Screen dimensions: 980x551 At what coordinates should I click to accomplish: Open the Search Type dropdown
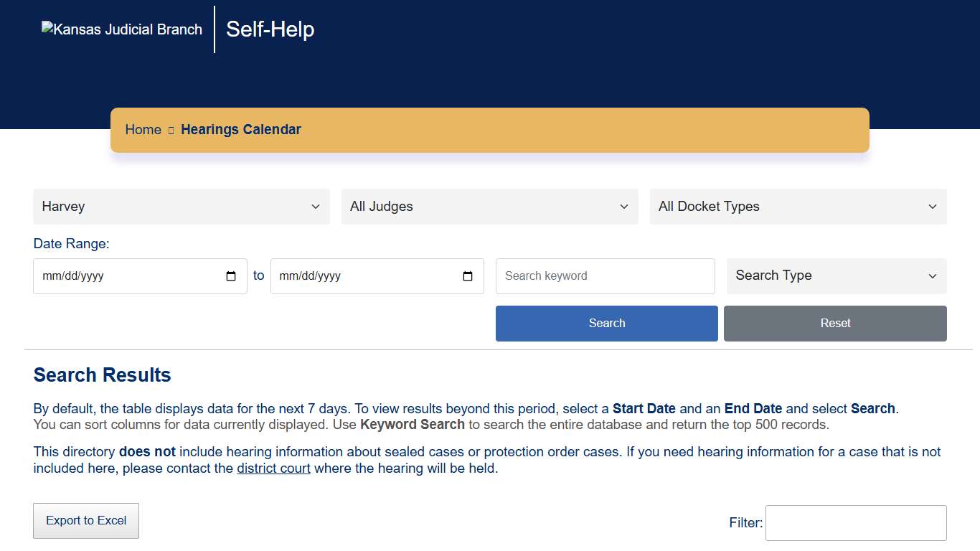click(837, 276)
